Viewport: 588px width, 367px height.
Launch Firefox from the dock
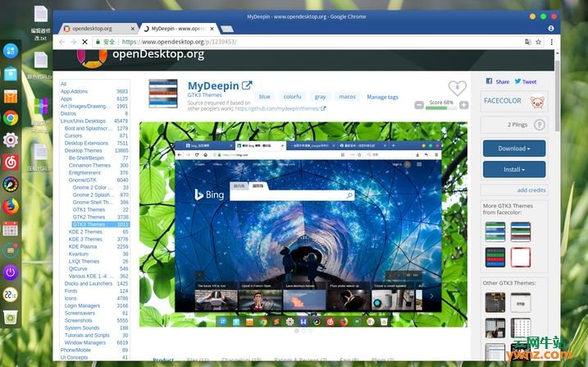tap(11, 206)
